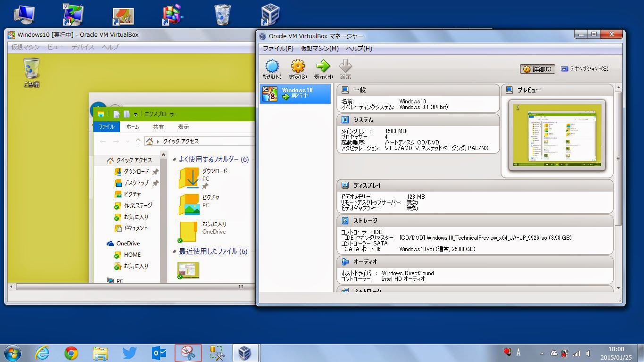The height and width of the screenshot is (362, 644).
Task: Select クイック アクセス in navigation tree
Action: [x=130, y=160]
